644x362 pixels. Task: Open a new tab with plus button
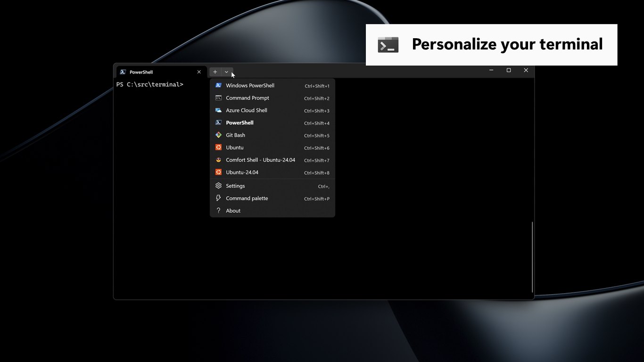(215, 72)
